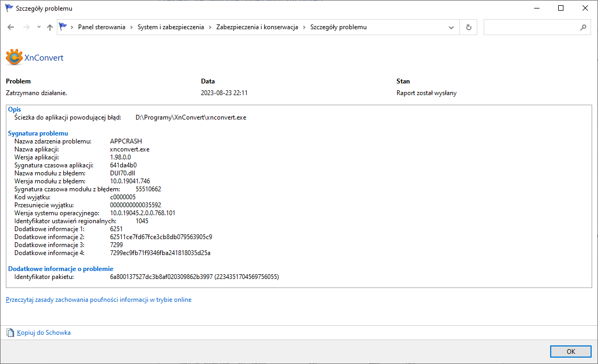Click the XnConvert application icon
The width and height of the screenshot is (598, 364).
[x=14, y=57]
